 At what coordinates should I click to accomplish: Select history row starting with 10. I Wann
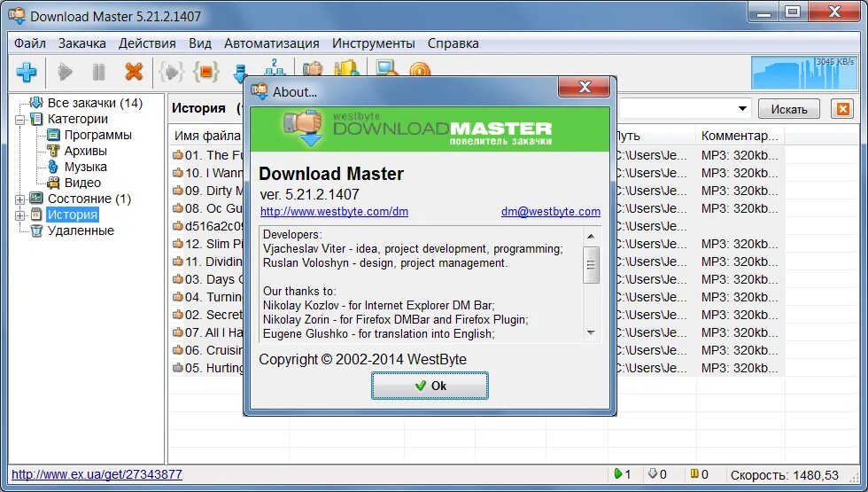coord(207,173)
